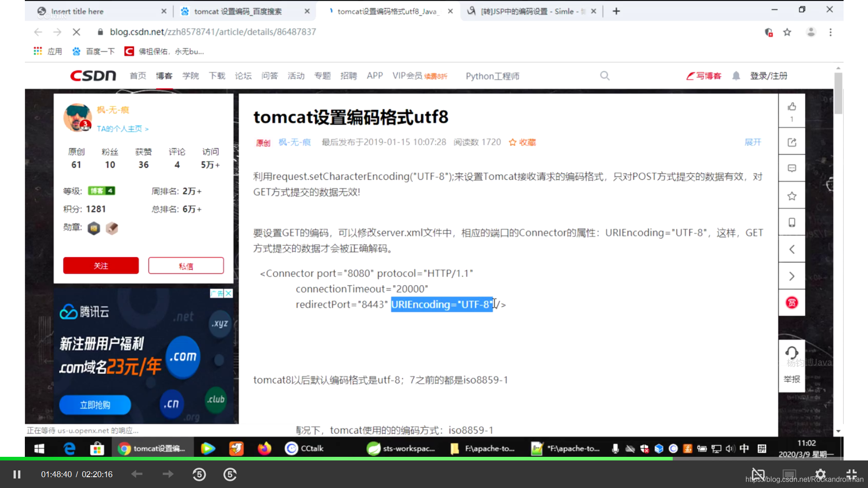
Task: Click 写博客 write blog link
Action: pyautogui.click(x=704, y=76)
